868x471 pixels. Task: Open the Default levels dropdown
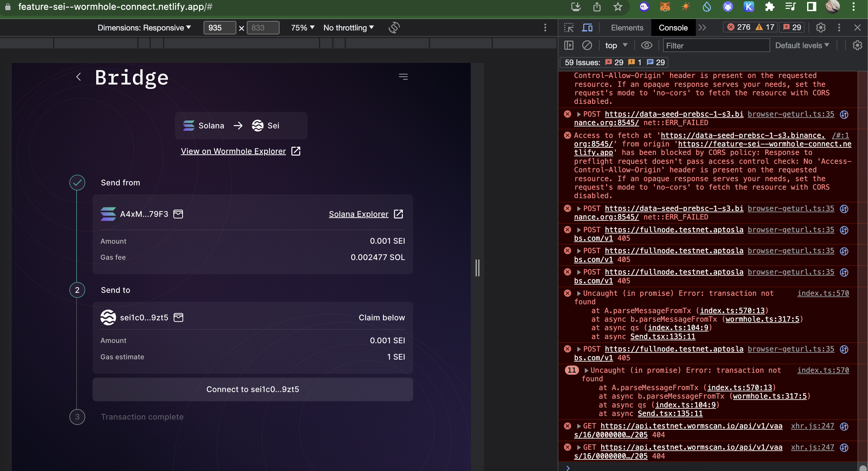pyautogui.click(x=802, y=45)
